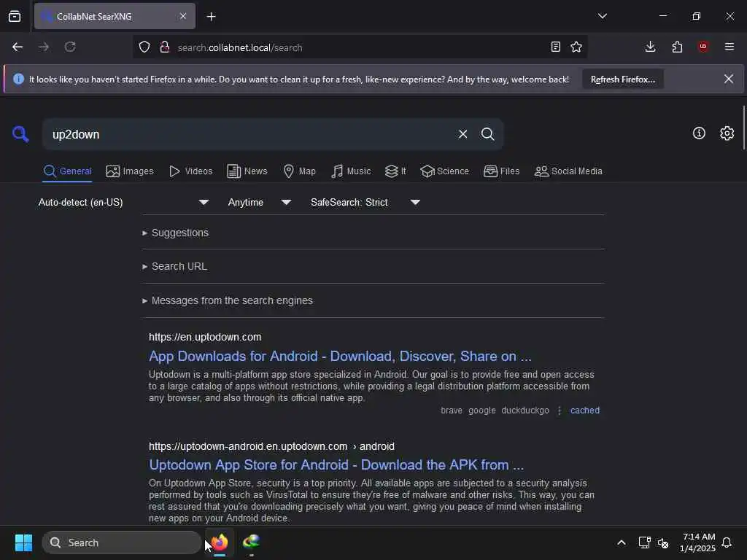Switch to the It category tab
The width and height of the screenshot is (747, 560).
tap(395, 171)
